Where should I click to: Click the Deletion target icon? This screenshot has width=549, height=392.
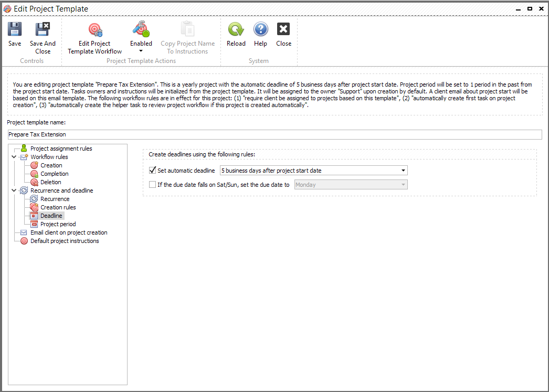click(x=34, y=182)
